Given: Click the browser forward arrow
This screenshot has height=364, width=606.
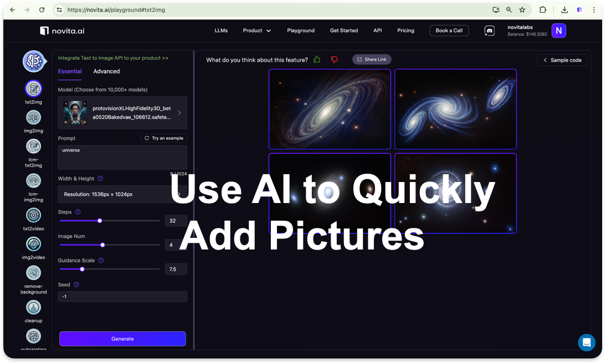Looking at the screenshot, I should pos(27,10).
